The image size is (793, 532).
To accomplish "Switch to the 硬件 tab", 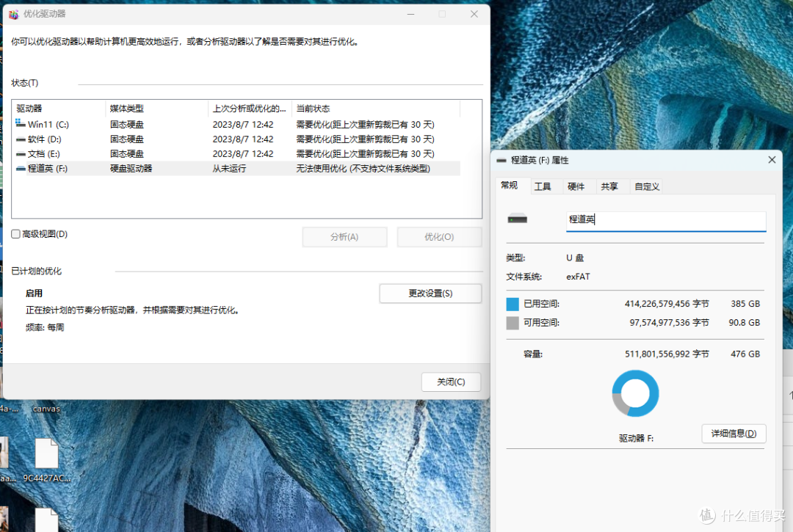I will (x=576, y=186).
